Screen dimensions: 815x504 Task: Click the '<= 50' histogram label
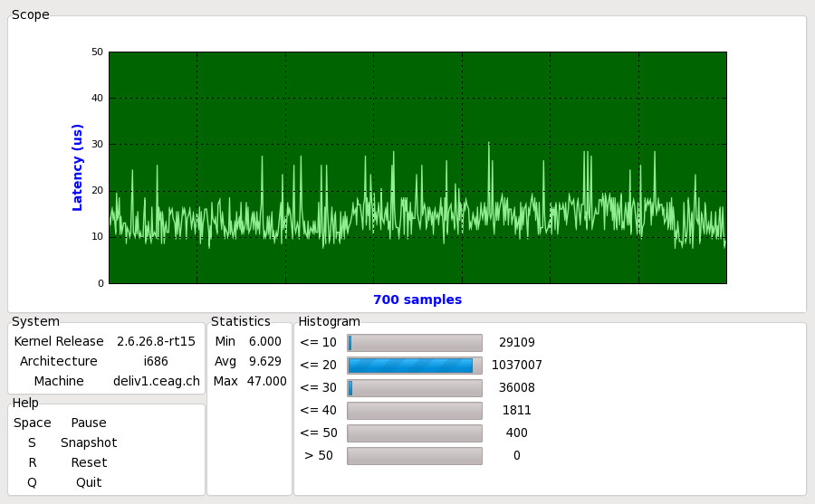click(x=319, y=433)
